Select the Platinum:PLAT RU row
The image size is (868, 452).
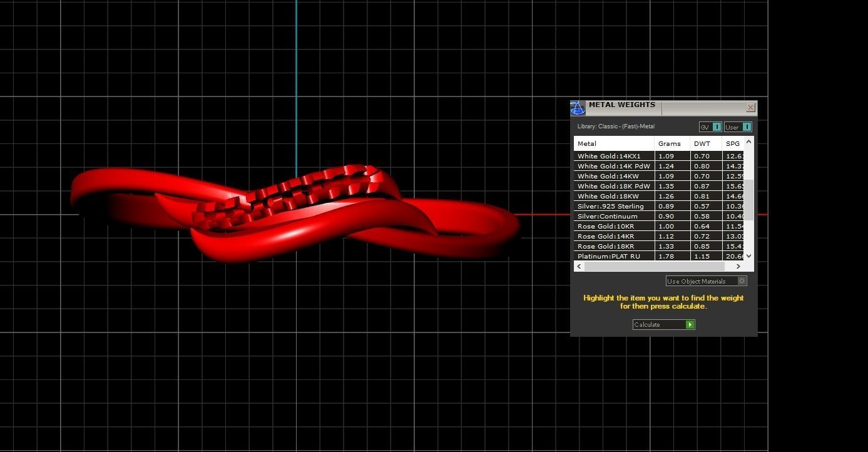(659, 256)
